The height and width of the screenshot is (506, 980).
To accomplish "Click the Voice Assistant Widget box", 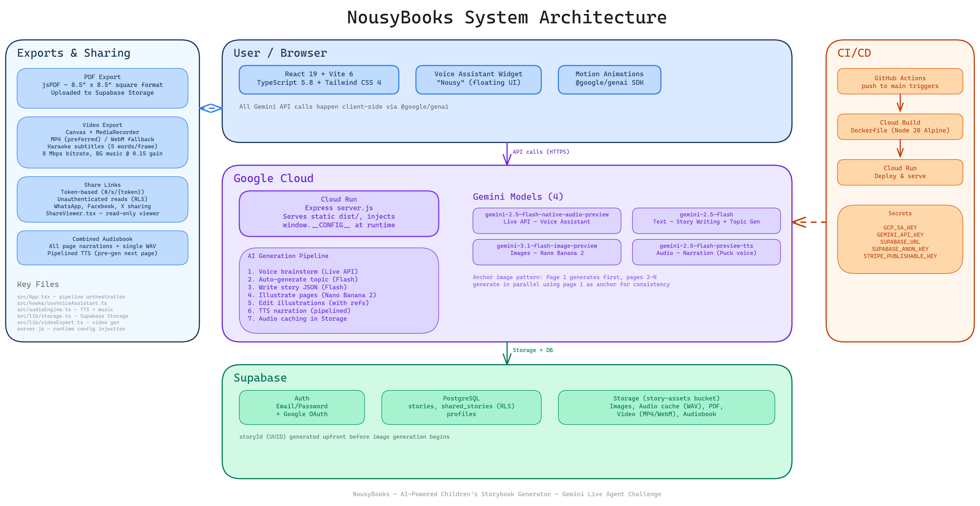I will [478, 79].
